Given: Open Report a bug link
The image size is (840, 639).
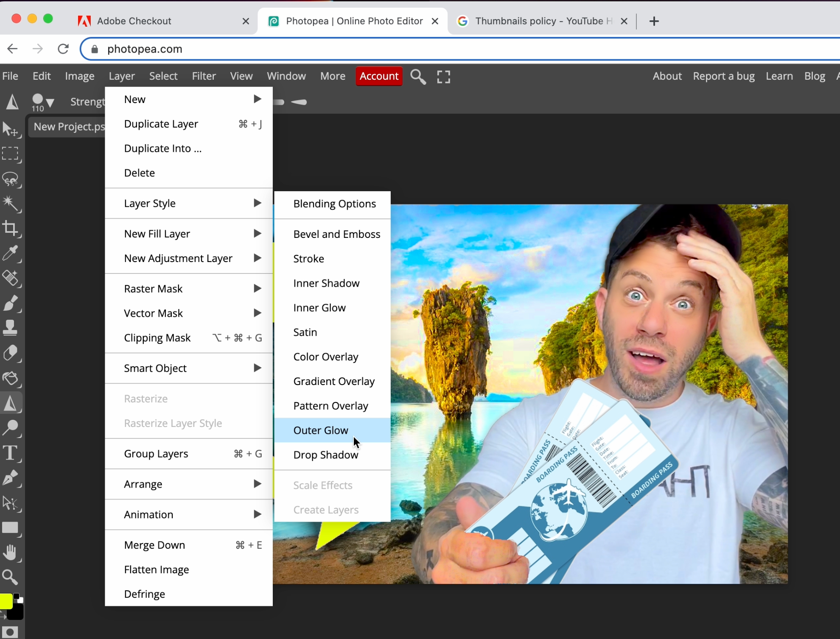Looking at the screenshot, I should (724, 76).
